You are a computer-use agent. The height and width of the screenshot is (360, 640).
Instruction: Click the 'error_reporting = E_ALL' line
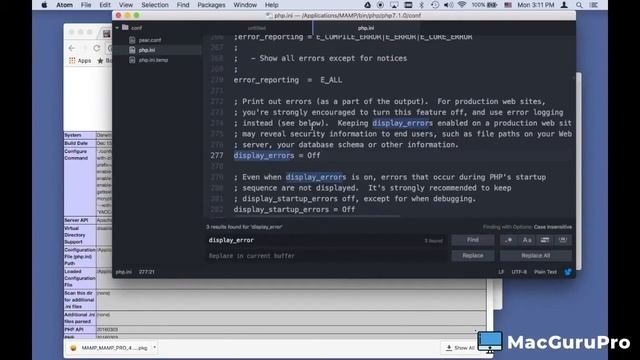coord(288,80)
